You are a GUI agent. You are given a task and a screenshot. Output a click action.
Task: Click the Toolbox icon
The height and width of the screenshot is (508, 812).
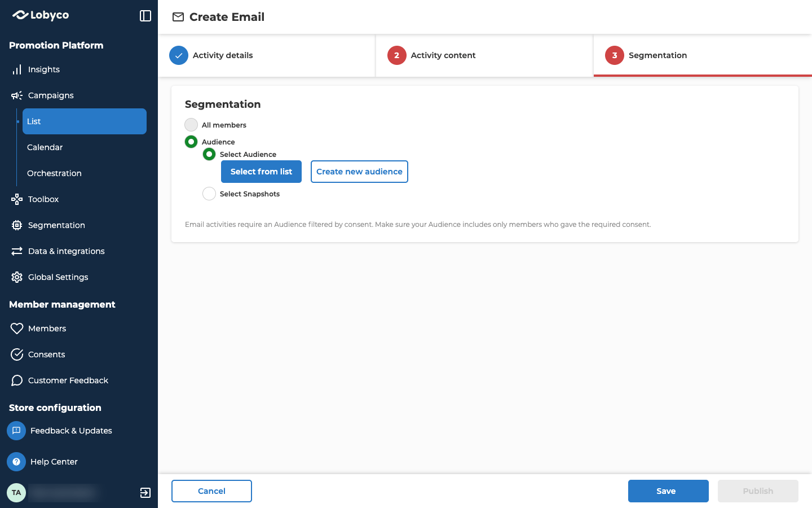(x=17, y=199)
